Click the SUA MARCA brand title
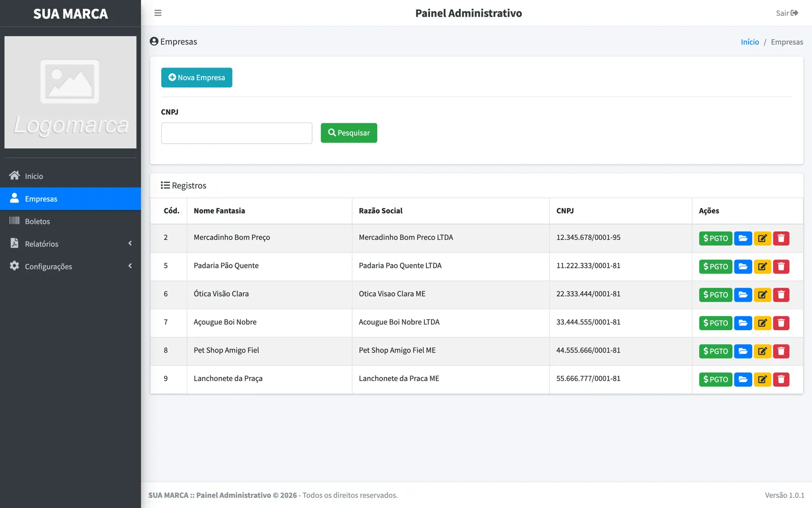This screenshot has height=508, width=812. (71, 14)
